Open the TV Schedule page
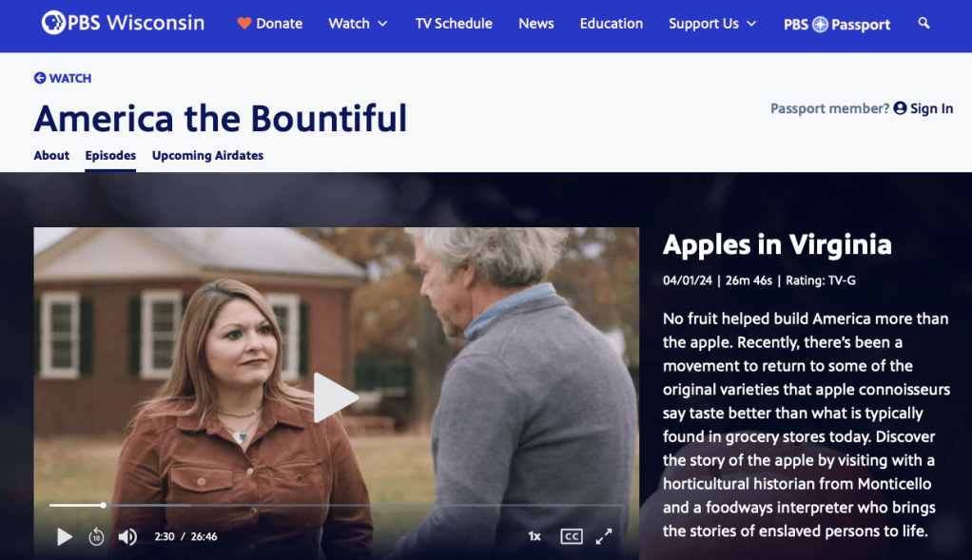This screenshot has width=972, height=560. tap(454, 24)
